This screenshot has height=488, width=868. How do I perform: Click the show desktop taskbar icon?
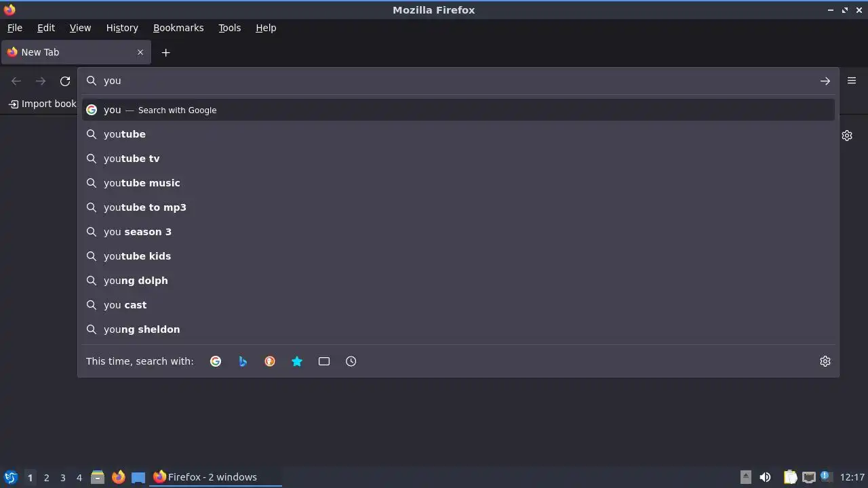tap(138, 477)
